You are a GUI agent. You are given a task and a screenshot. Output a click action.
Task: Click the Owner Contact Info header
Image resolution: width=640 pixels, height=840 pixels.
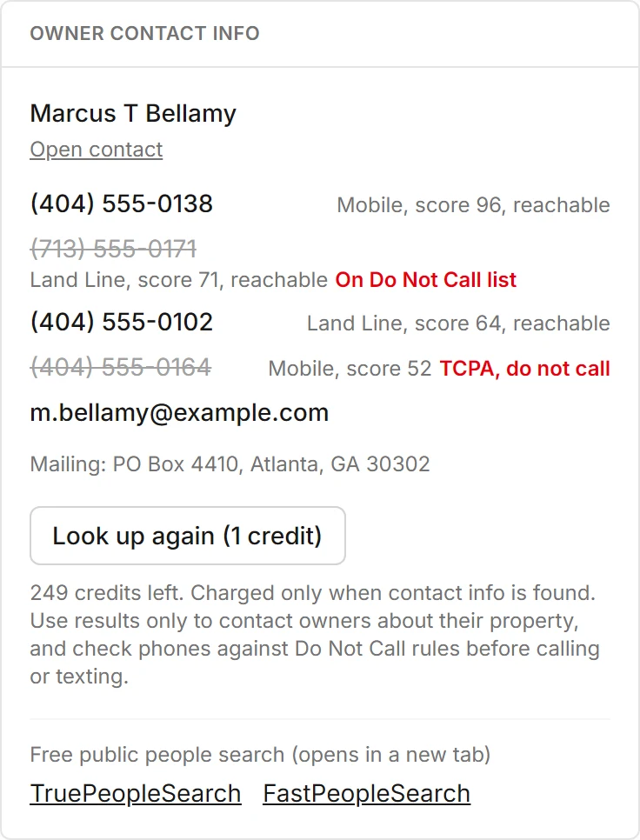[144, 33]
